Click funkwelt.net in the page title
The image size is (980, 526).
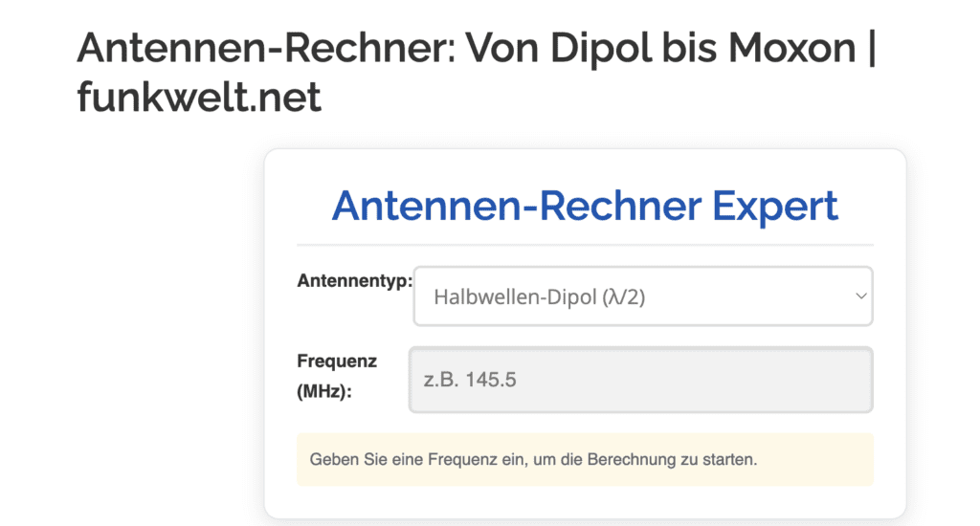(199, 97)
